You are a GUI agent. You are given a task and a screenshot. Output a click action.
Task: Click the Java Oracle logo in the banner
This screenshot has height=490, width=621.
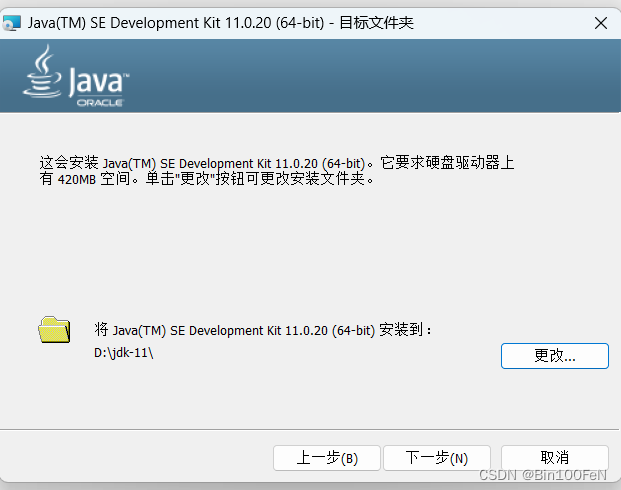(x=76, y=76)
